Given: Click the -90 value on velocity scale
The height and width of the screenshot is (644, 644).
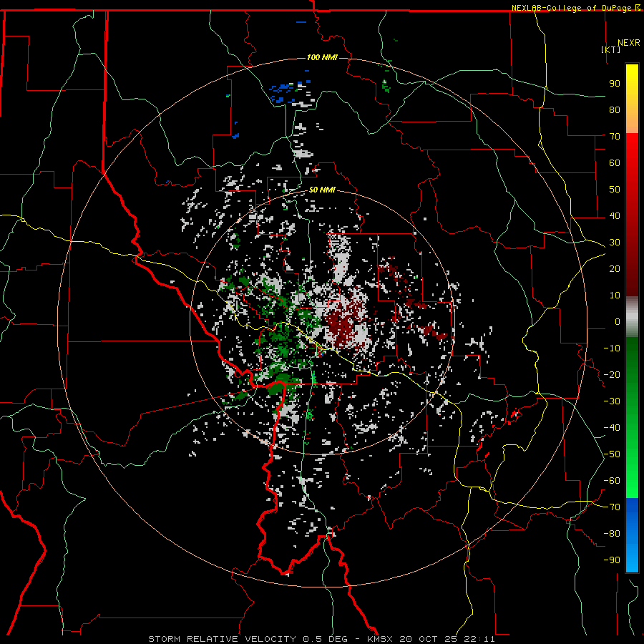Looking at the screenshot, I should click(612, 560).
